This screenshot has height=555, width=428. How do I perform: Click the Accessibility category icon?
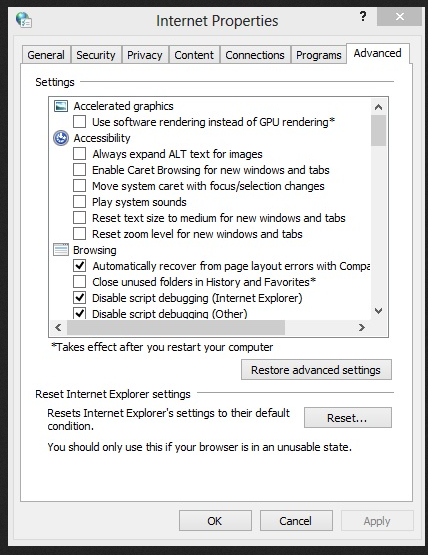pos(61,138)
